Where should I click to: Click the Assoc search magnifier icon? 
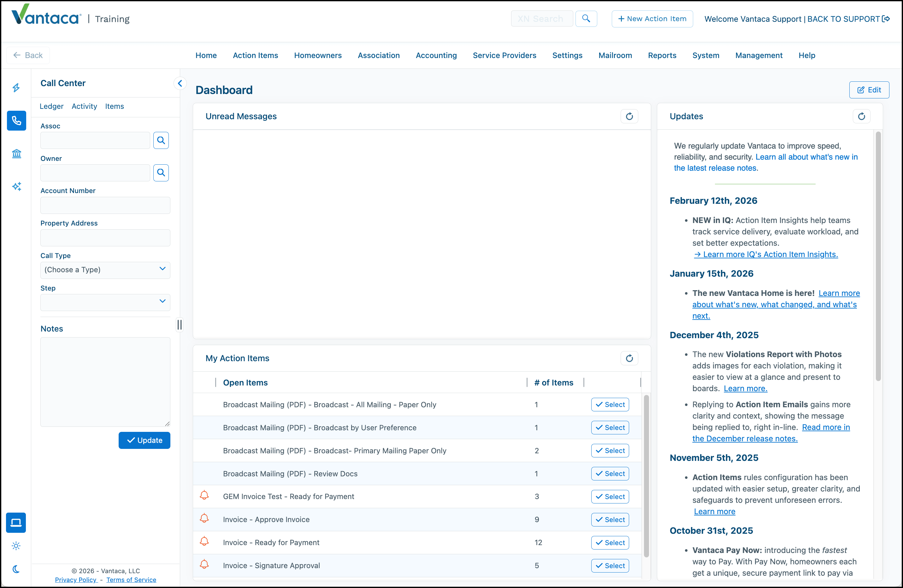click(x=161, y=140)
